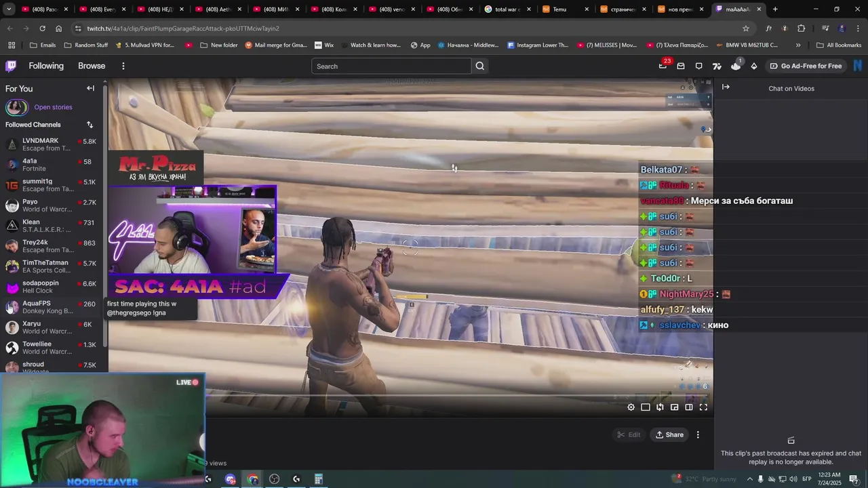Show hidden system tray icons
The width and height of the screenshot is (868, 488).
(x=749, y=479)
